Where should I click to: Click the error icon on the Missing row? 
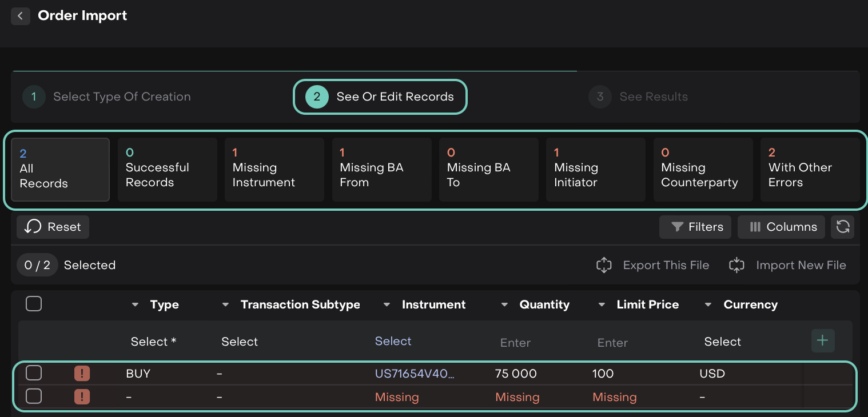coord(82,396)
